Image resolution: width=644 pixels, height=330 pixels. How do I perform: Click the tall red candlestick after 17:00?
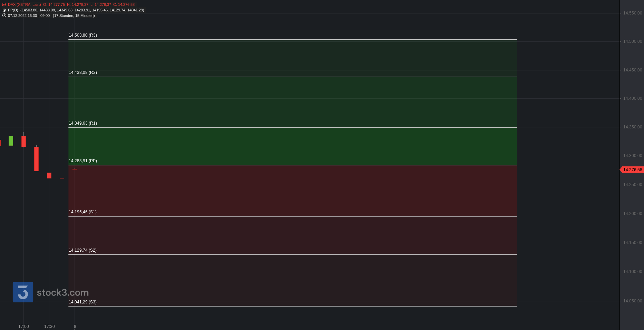(x=36, y=159)
